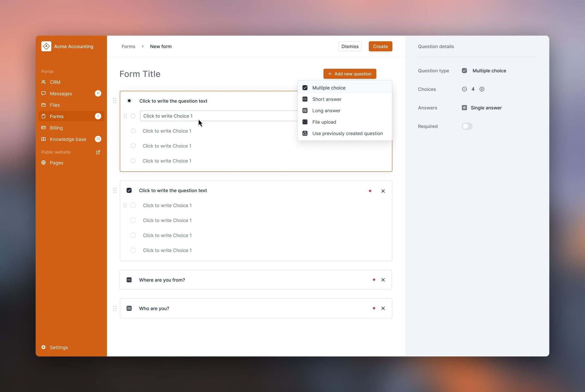Delete the 'Who are you?' question
Screen dimensions: 585x392
383,308
